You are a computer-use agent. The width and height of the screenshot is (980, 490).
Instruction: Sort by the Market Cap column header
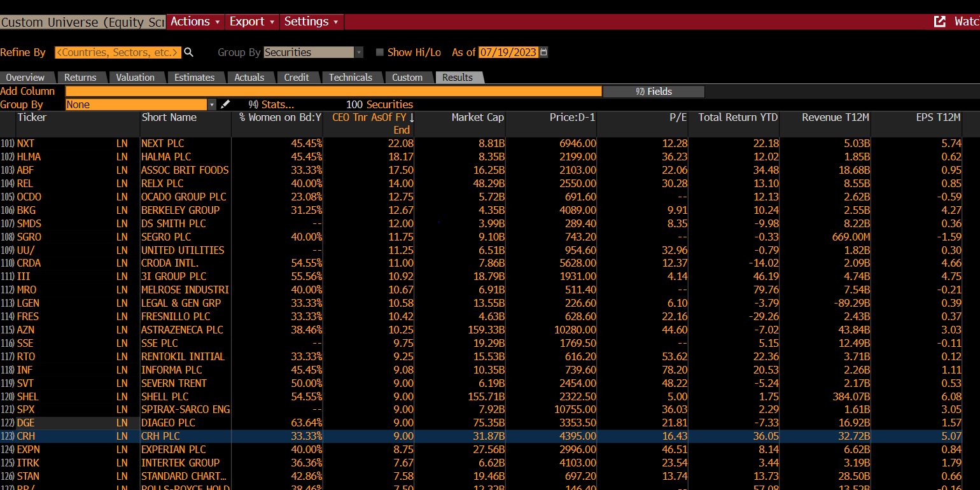(x=477, y=118)
